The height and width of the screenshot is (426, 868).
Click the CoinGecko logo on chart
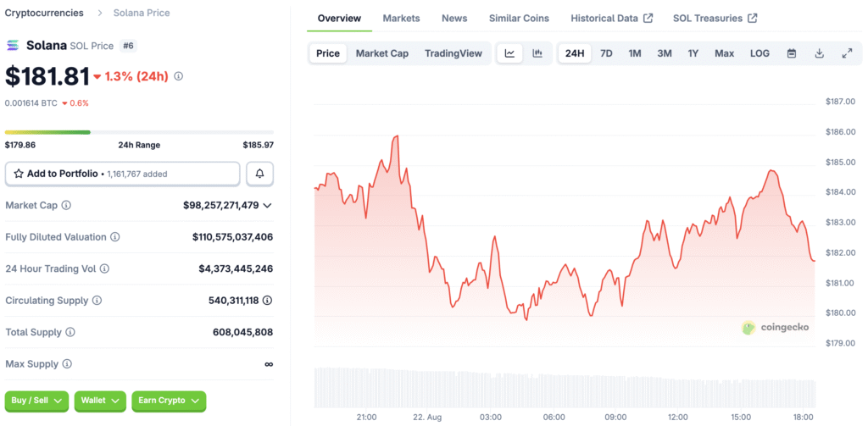[x=775, y=328]
